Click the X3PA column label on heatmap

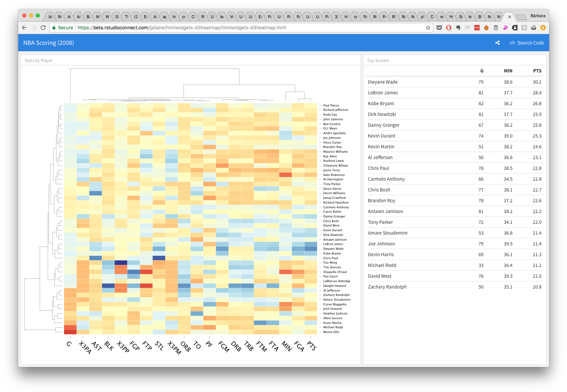tap(85, 347)
